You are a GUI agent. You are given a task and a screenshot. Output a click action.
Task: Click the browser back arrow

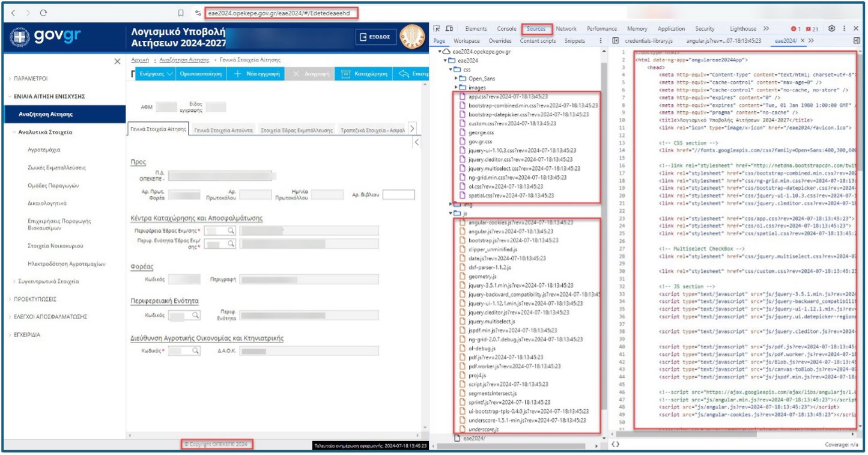(x=14, y=12)
